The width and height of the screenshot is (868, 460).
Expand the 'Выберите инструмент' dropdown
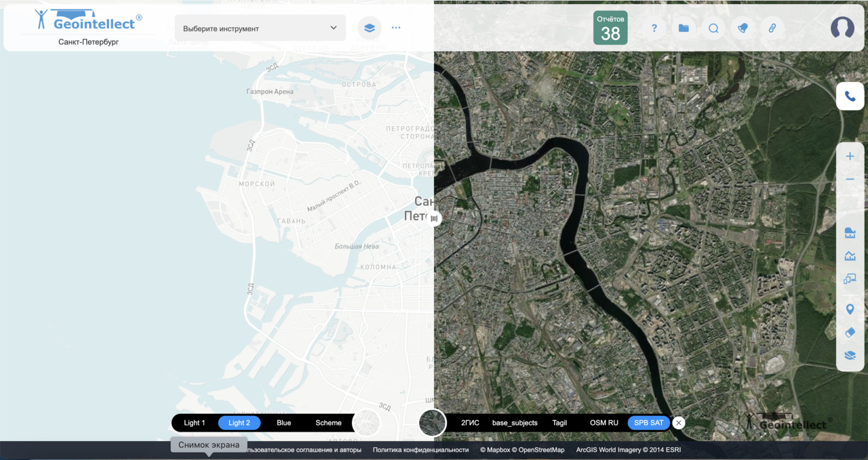260,28
